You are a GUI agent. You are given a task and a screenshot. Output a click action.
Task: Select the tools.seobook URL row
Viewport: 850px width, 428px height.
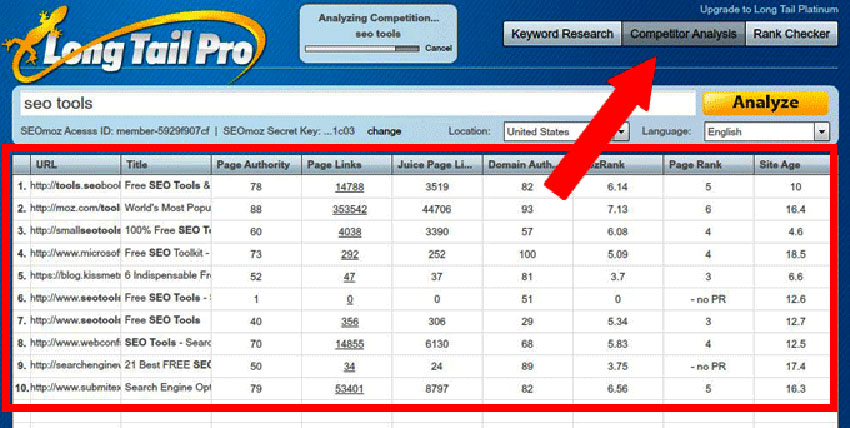(75, 186)
